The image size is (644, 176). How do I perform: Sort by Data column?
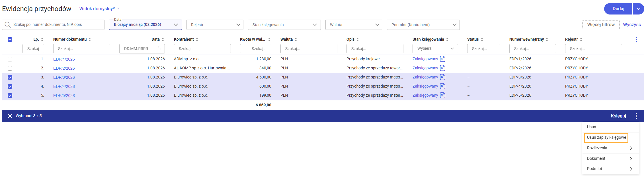point(163,40)
